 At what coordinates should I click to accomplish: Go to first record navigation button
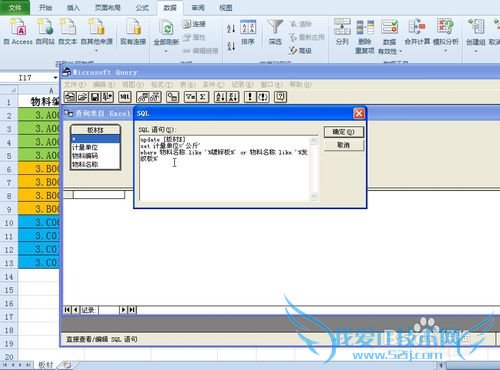point(67,310)
